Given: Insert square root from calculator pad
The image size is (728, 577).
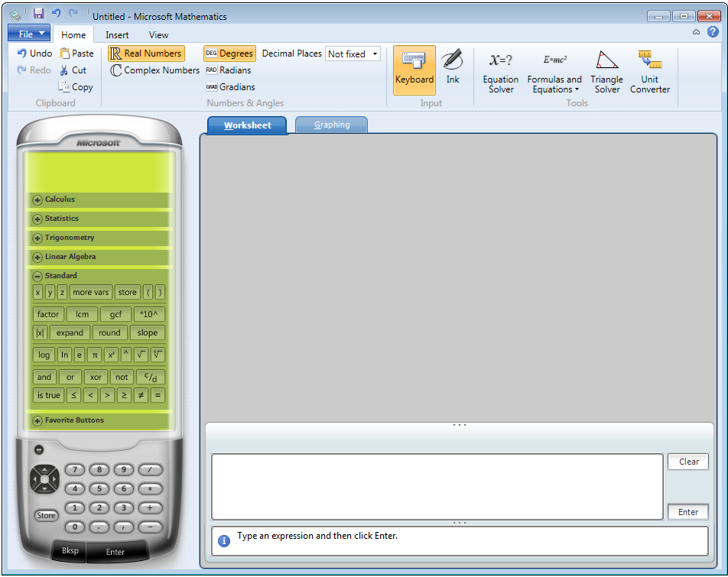Looking at the screenshot, I should pyautogui.click(x=141, y=355).
